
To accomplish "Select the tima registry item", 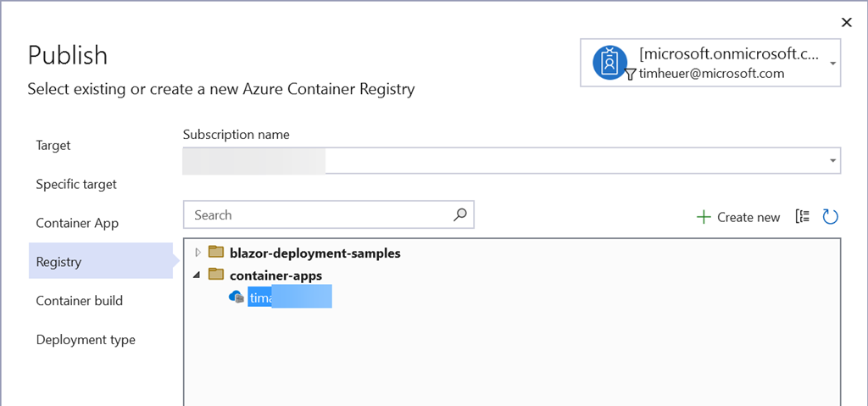I will point(290,297).
